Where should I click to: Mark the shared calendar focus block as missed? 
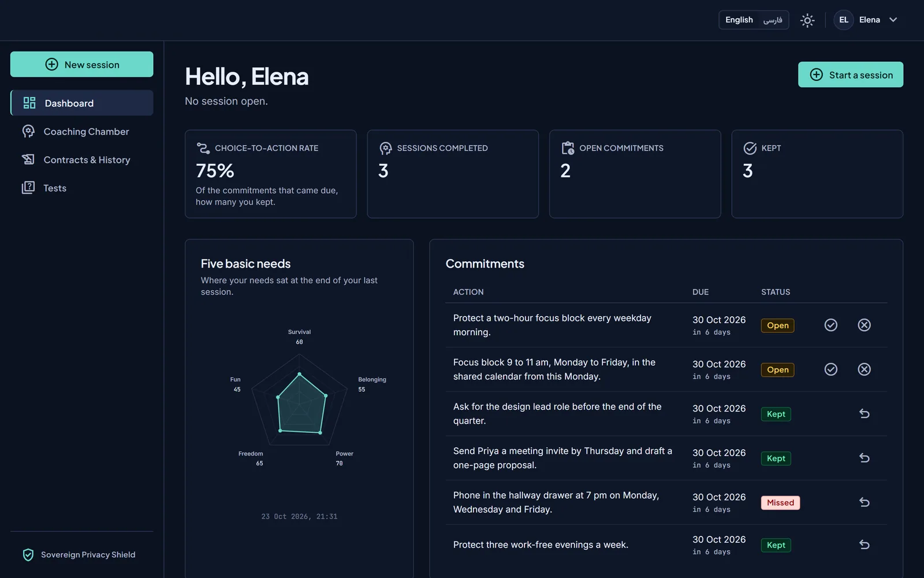(x=864, y=369)
